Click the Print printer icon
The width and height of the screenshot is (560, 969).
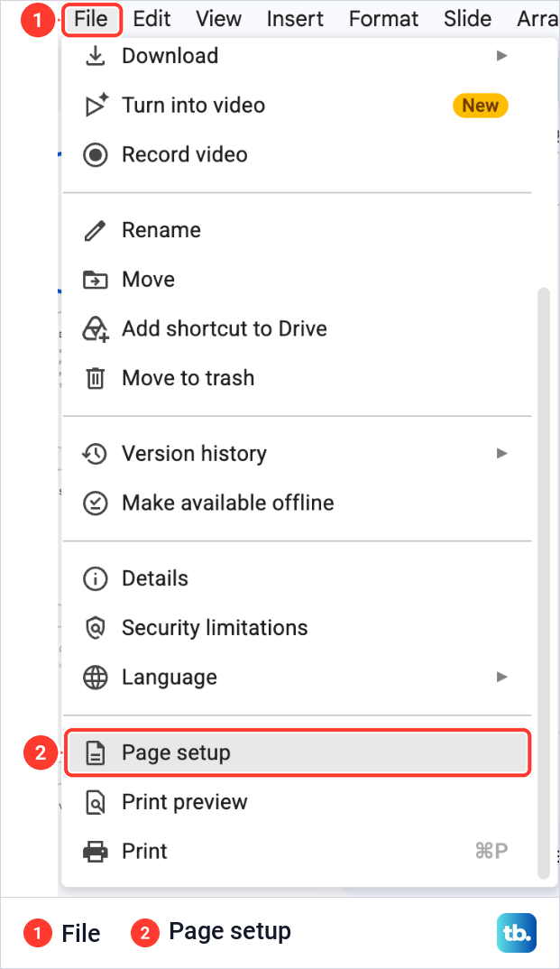(95, 852)
